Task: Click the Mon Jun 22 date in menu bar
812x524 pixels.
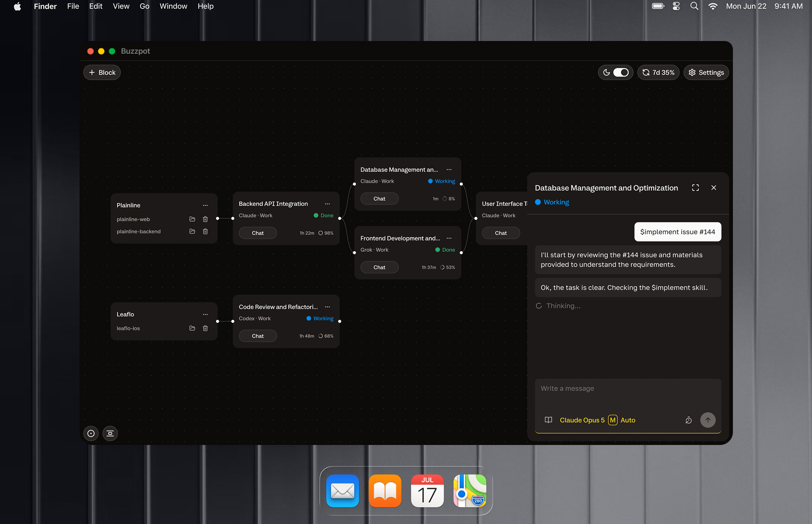Action: 746,6
